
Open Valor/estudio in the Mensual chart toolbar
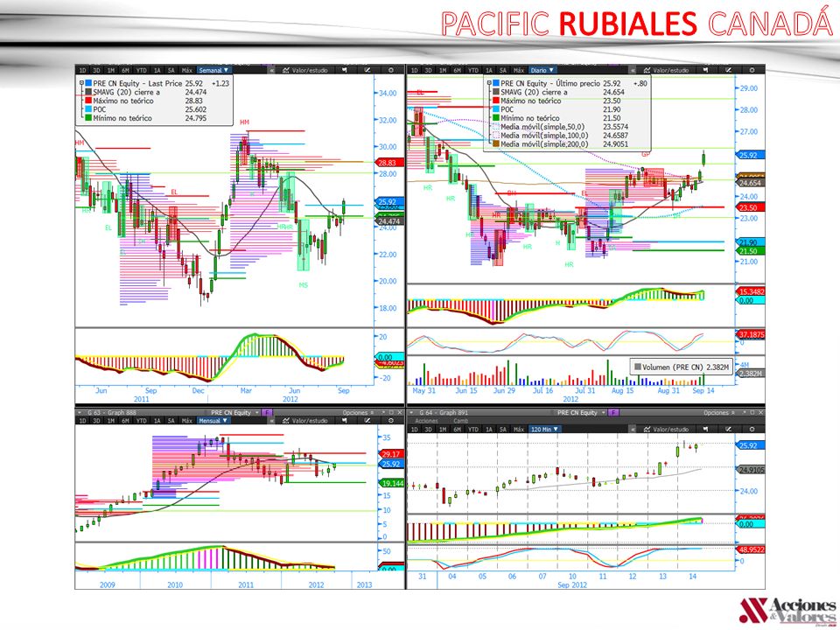point(304,421)
